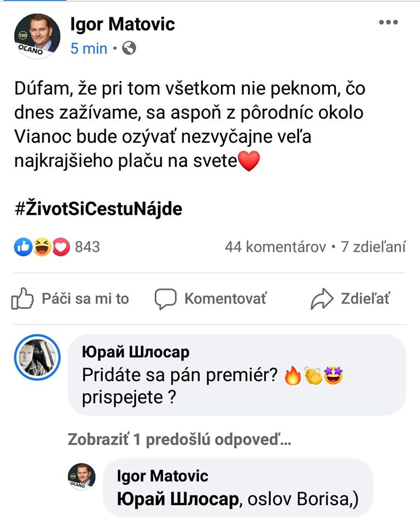Click Юрай Шлосар's name in the comment

pos(135,352)
